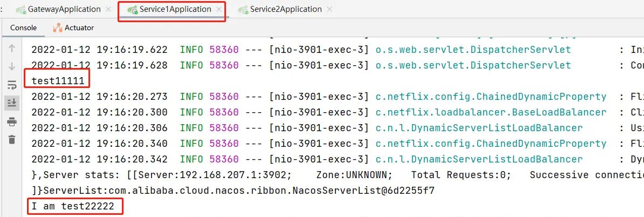Clear all console output with trash icon
Viewport: 644px width, 217px height.
coord(12,140)
